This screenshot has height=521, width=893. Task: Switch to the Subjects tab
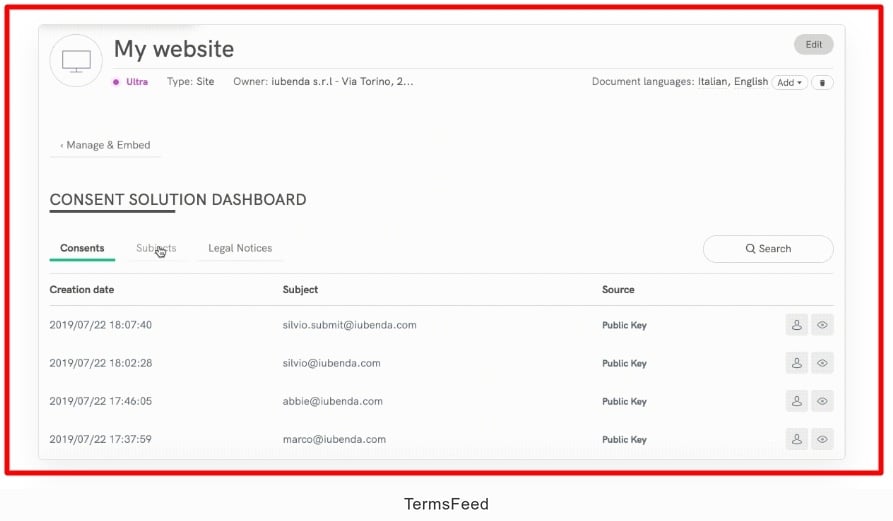(156, 248)
